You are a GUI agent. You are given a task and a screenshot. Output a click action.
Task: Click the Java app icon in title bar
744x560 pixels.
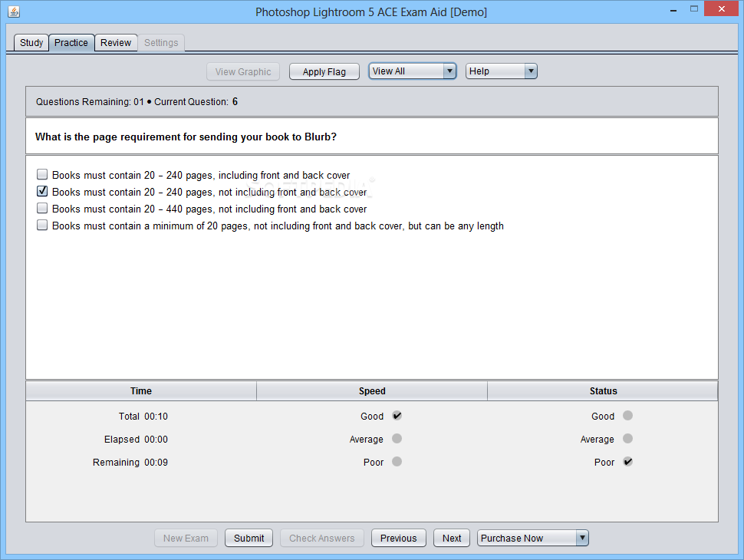click(14, 12)
